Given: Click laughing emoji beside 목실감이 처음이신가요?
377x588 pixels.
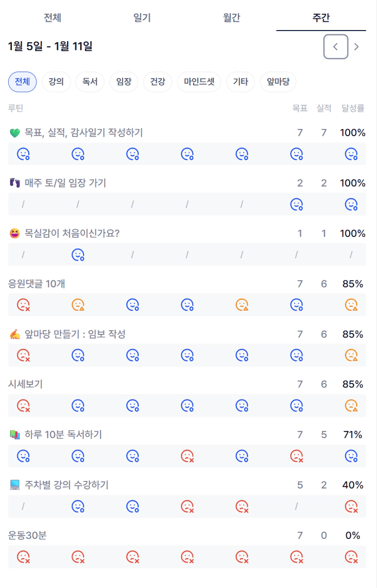Looking at the screenshot, I should 15,234.
